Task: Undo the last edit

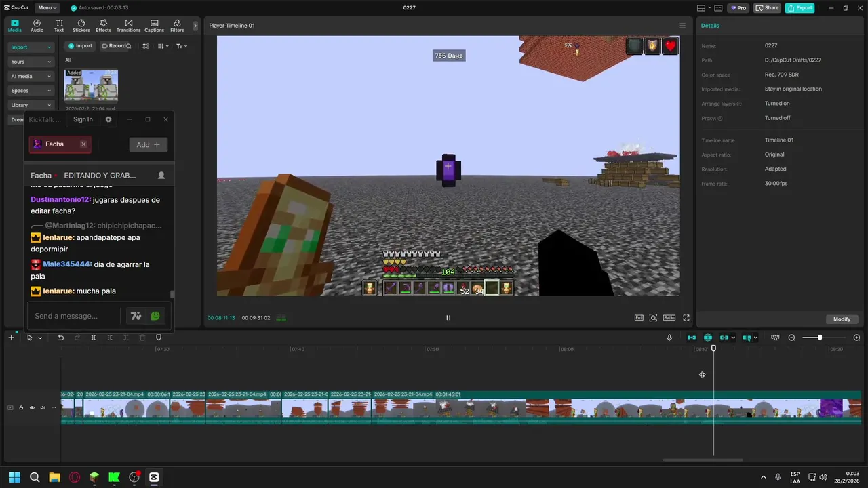Action: pos(60,338)
